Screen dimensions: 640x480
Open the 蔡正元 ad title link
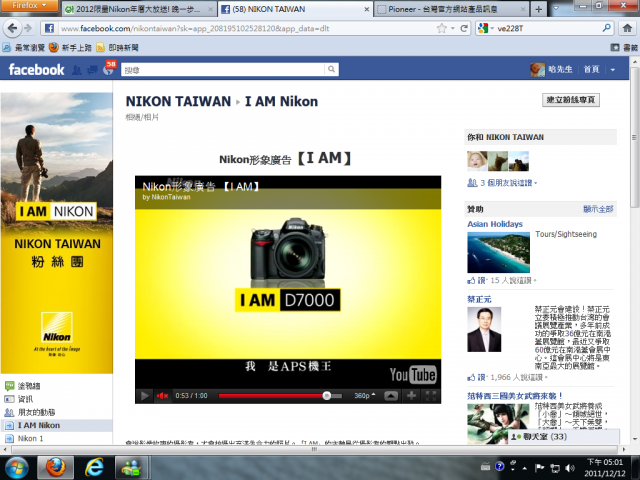(479, 299)
